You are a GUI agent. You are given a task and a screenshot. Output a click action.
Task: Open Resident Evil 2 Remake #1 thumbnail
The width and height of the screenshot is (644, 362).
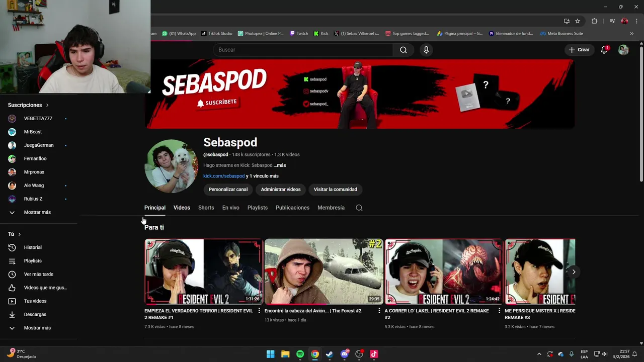coord(204,272)
